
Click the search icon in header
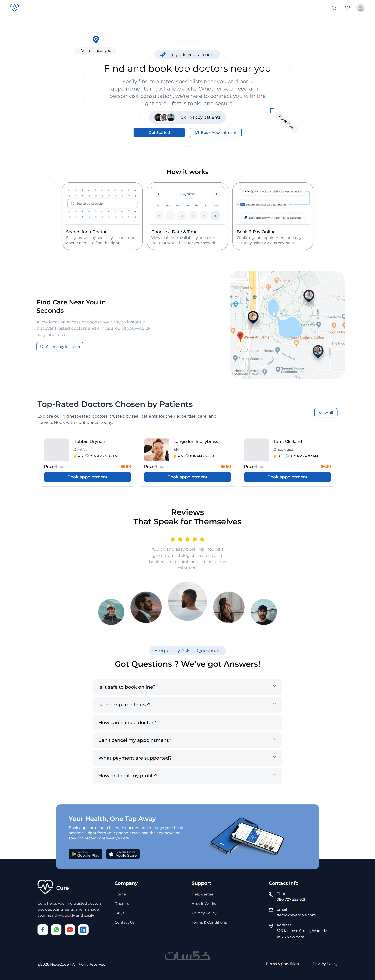click(x=334, y=8)
